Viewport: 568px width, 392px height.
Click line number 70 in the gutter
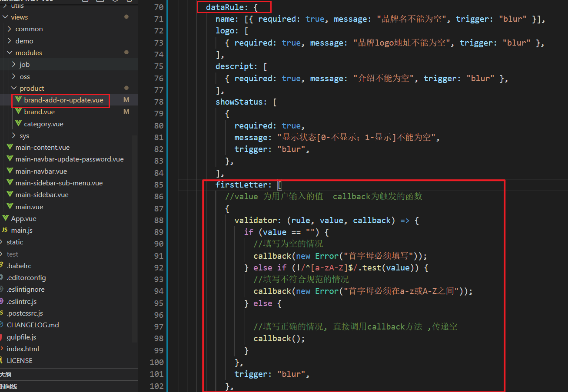coord(159,7)
